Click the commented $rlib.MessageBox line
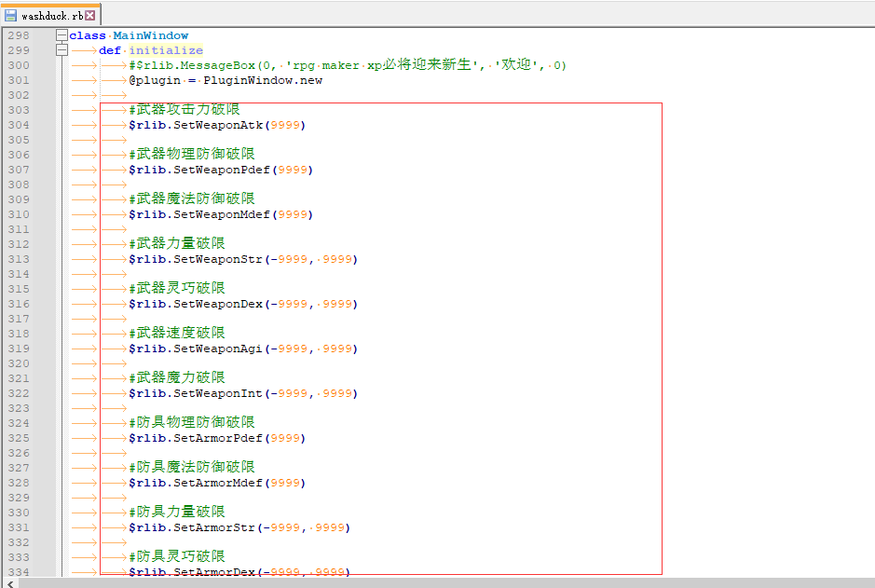The height and width of the screenshot is (588, 875). click(x=348, y=65)
